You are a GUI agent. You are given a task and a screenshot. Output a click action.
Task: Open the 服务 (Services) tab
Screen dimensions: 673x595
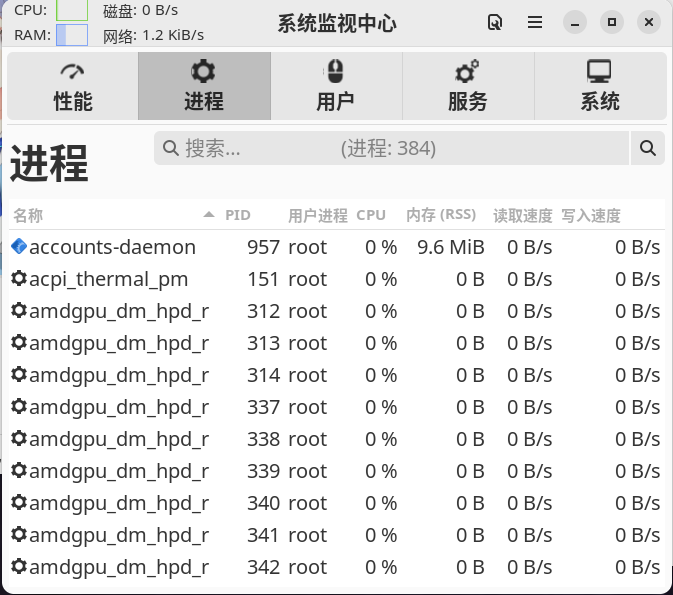click(x=467, y=86)
